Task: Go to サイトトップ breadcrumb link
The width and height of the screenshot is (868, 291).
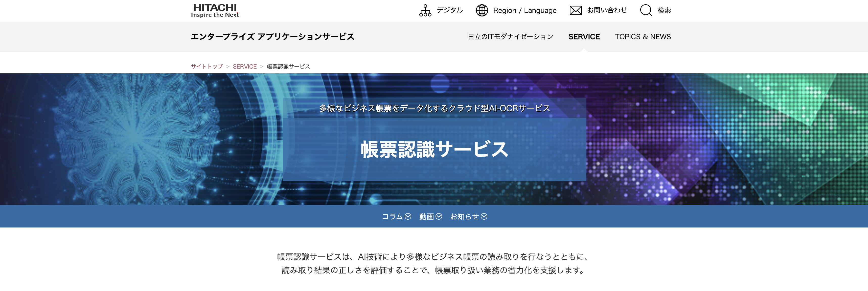Action: click(x=207, y=67)
